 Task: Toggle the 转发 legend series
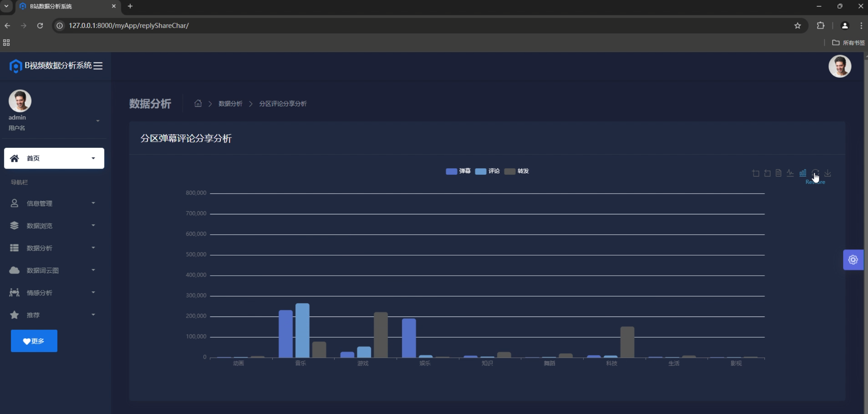pyautogui.click(x=516, y=171)
